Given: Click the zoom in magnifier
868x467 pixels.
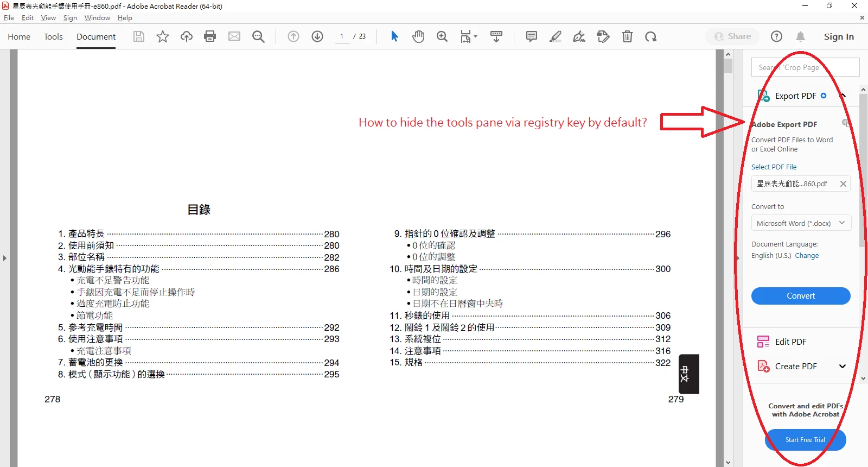Looking at the screenshot, I should pyautogui.click(x=442, y=36).
